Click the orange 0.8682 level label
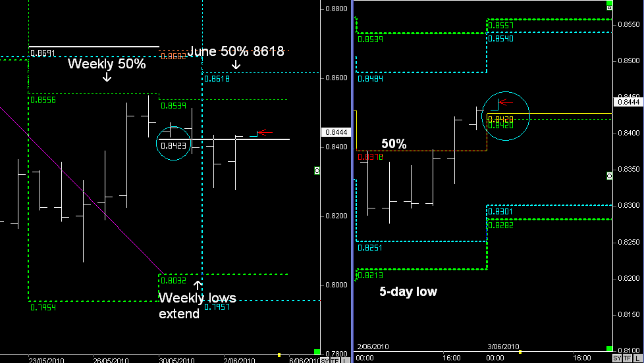Viewport: 644px width, 363px height. pyautogui.click(x=174, y=56)
